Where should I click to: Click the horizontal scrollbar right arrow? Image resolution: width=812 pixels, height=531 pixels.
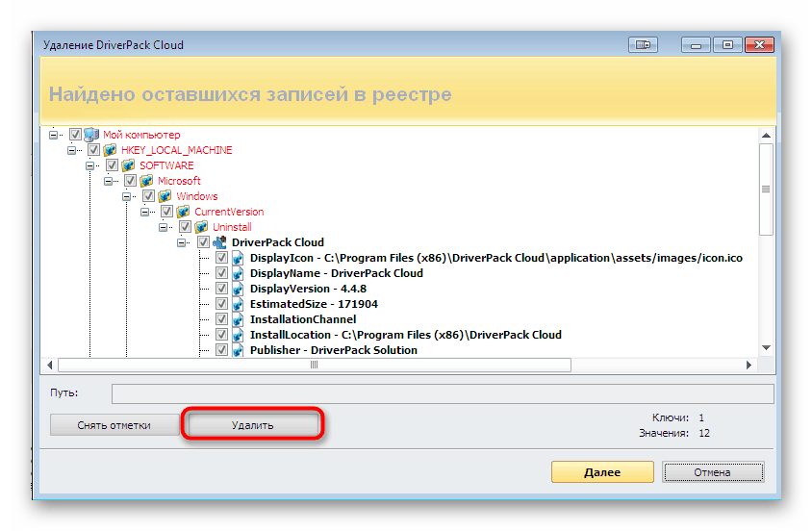pos(749,365)
